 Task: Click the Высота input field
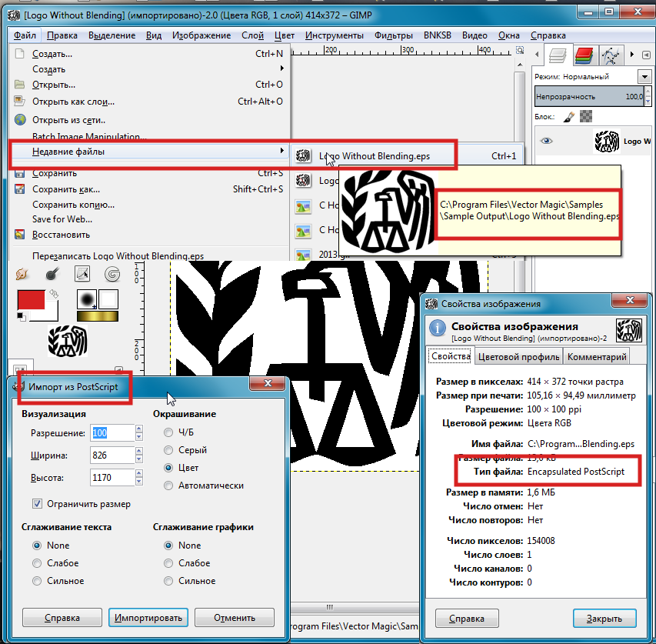point(112,478)
